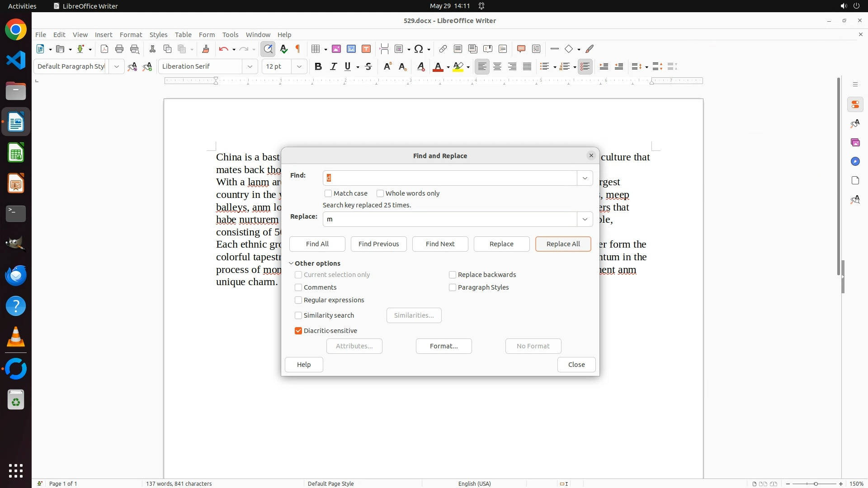The image size is (868, 488).
Task: Open the font size dropdown
Action: 299,66
